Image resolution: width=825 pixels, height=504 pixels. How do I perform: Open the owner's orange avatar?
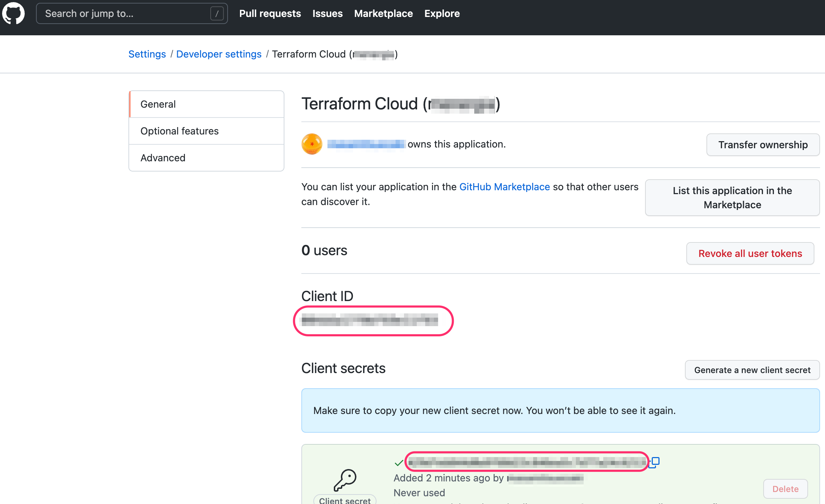click(x=312, y=144)
